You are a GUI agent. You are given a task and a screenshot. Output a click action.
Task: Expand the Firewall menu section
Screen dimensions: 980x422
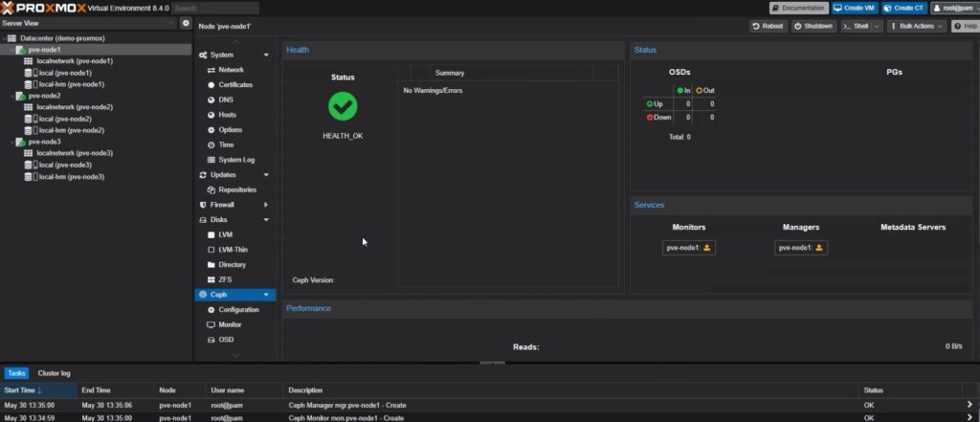(x=266, y=205)
